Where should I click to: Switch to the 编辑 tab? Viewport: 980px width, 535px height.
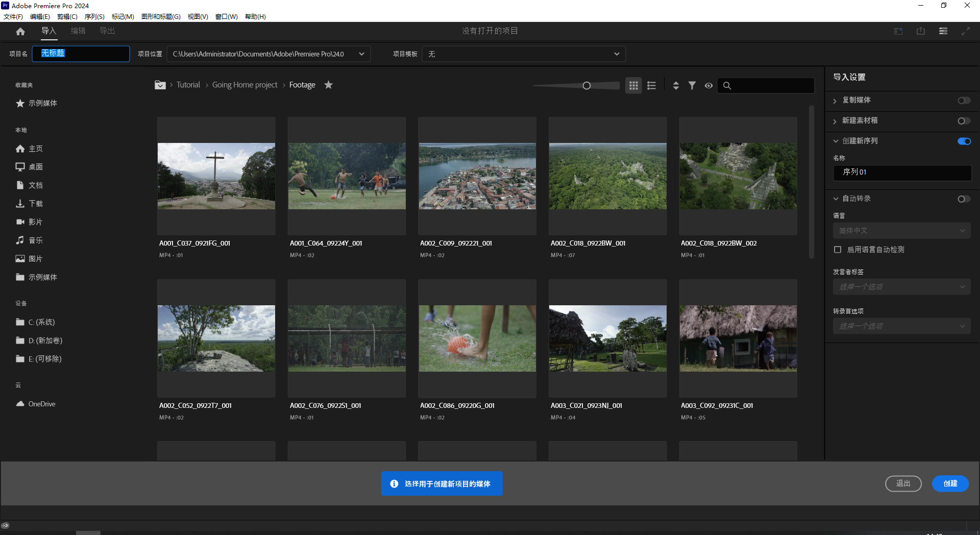[78, 31]
